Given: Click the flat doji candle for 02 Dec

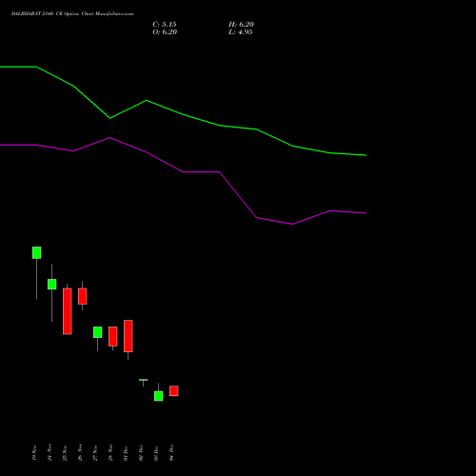Looking at the screenshot, I should pyautogui.click(x=143, y=380).
